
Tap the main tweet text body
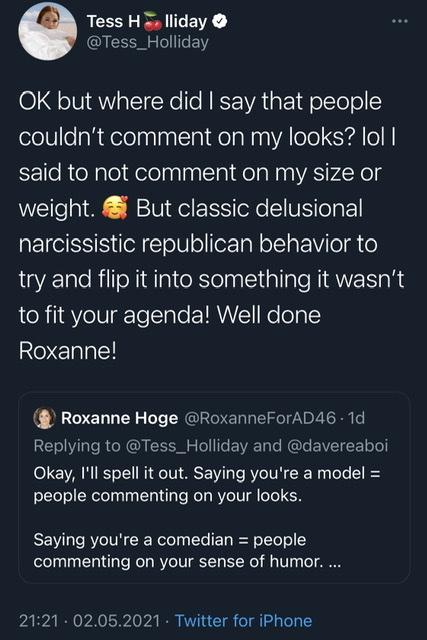(x=211, y=226)
